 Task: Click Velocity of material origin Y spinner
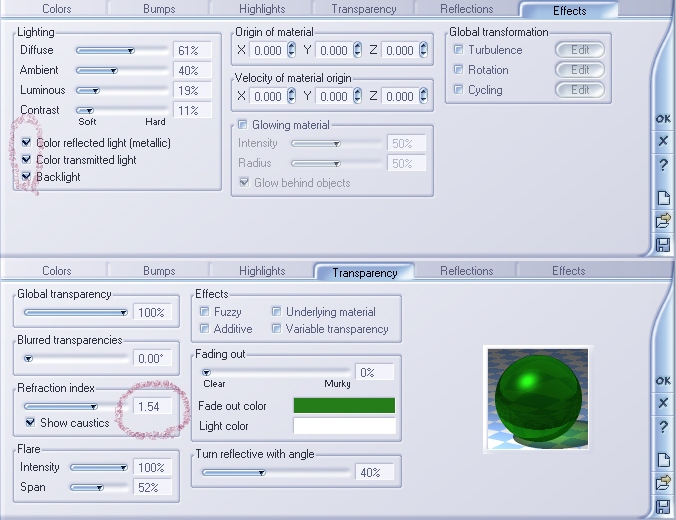coord(357,95)
